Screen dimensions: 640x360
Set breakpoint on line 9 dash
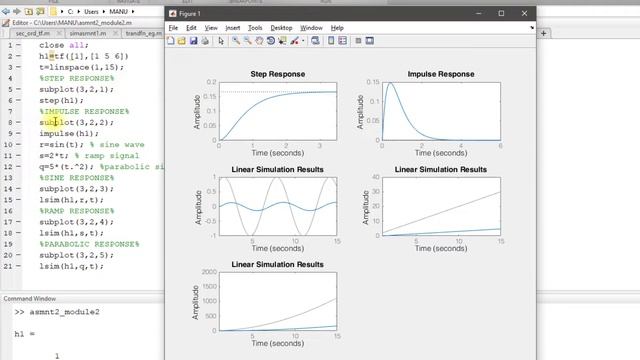[x=18, y=133]
